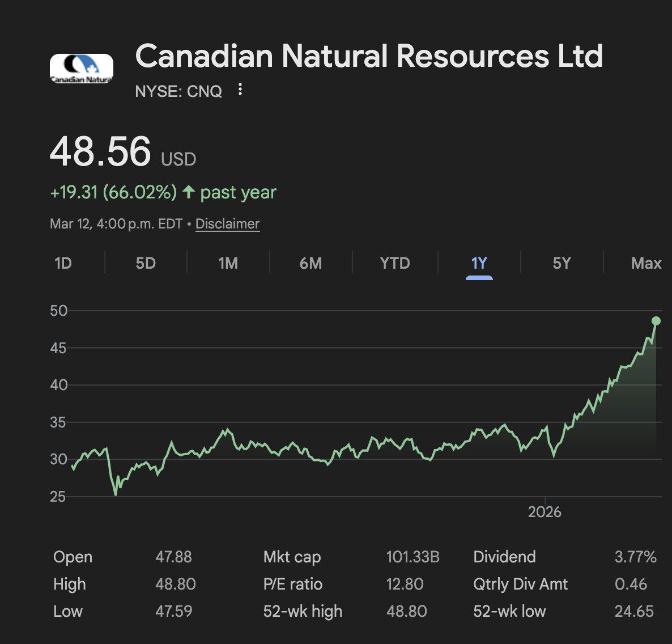The height and width of the screenshot is (644, 672).
Task: Switch chart to 5Y range
Action: coord(562,263)
